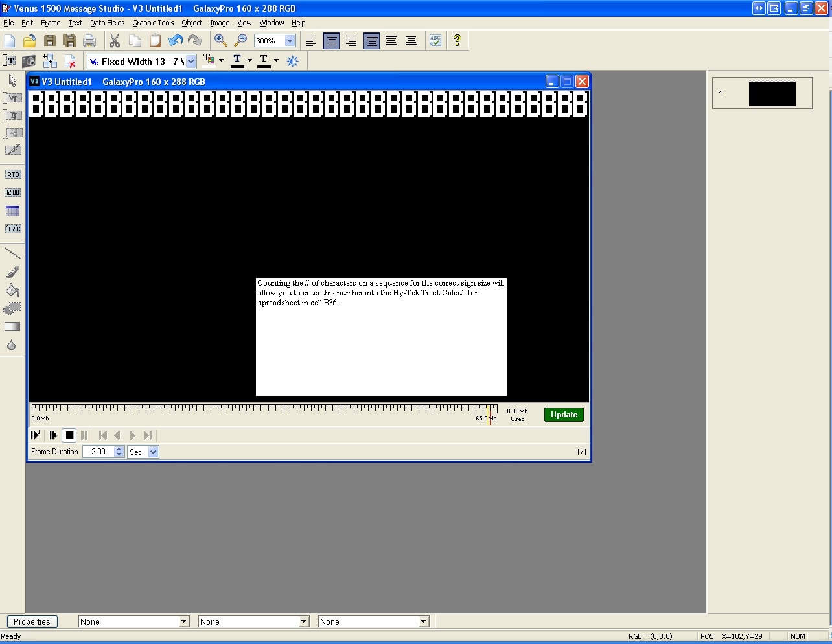832x644 pixels.
Task: Open the Fixed Width font dropdown
Action: 191,62
